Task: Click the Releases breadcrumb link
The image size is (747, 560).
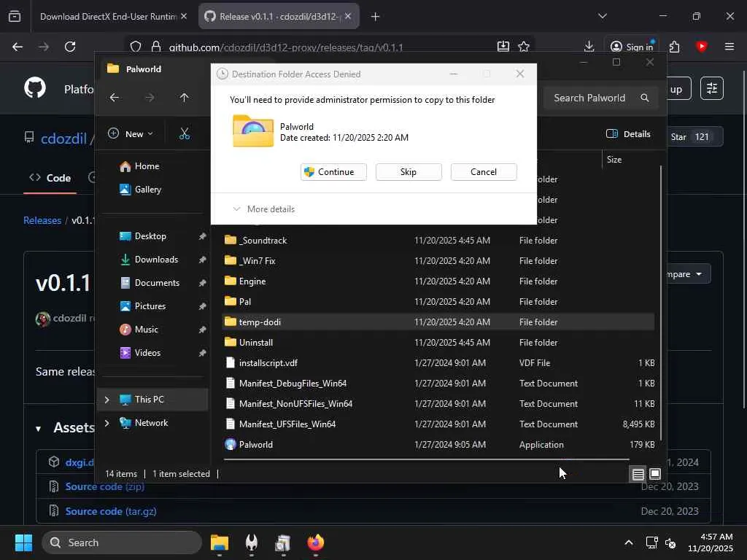Action: pos(42,220)
